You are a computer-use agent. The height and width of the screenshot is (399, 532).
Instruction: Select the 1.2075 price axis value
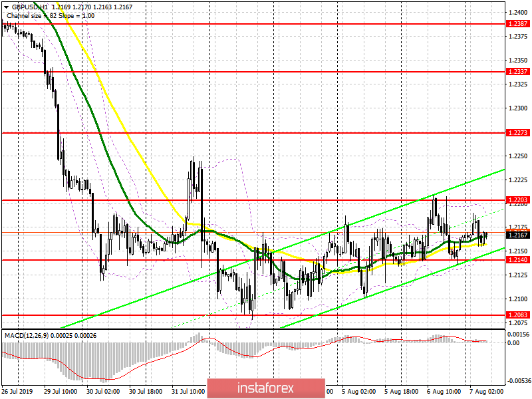pos(518,323)
